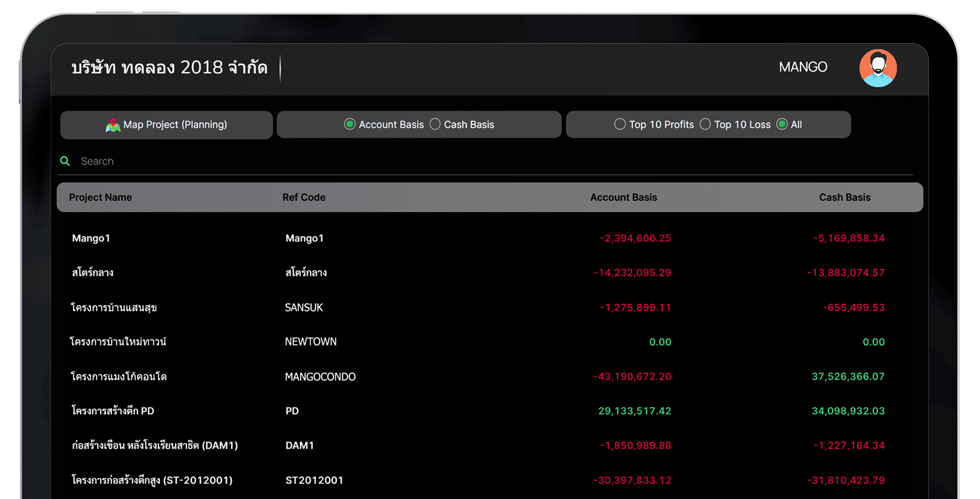
Task: Click the user avatar profile picture
Action: pyautogui.click(x=878, y=68)
